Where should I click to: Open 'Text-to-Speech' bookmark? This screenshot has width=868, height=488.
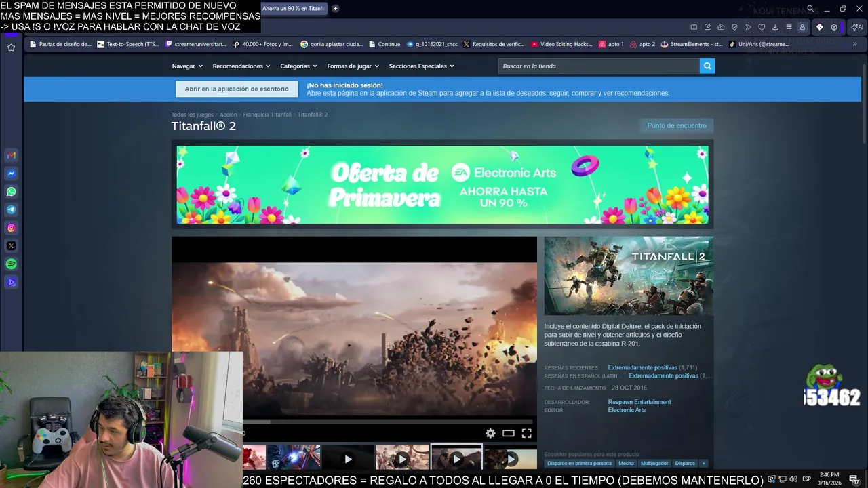pos(128,44)
